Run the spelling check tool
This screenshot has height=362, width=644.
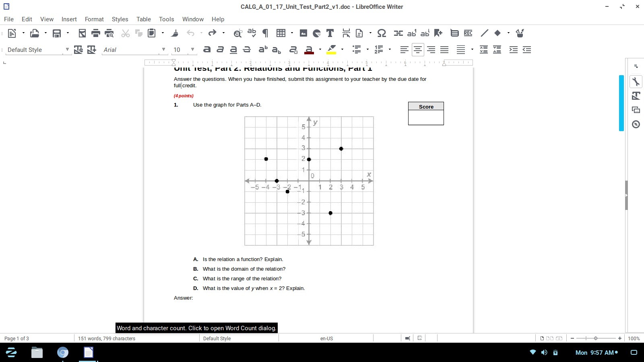click(x=252, y=33)
